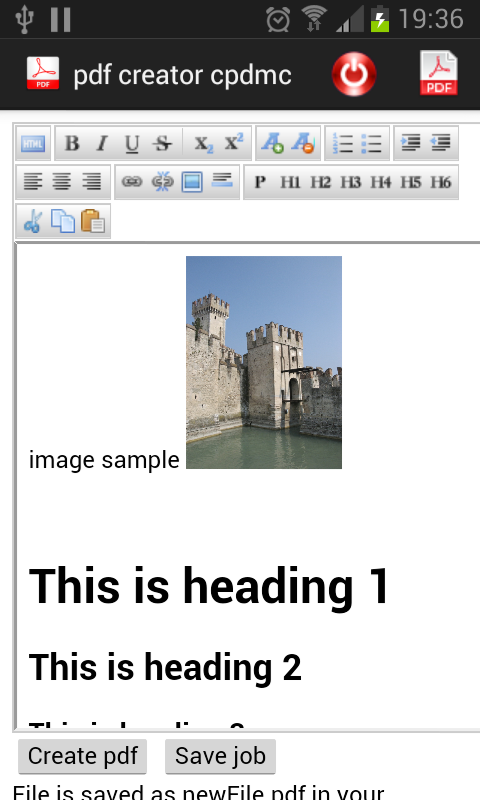The height and width of the screenshot is (800, 480).
Task: Insert image into document
Action: (192, 182)
